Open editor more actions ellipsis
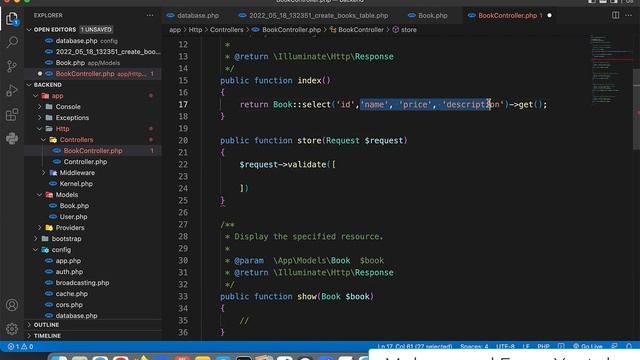Image resolution: width=640 pixels, height=360 pixels. 629,15
